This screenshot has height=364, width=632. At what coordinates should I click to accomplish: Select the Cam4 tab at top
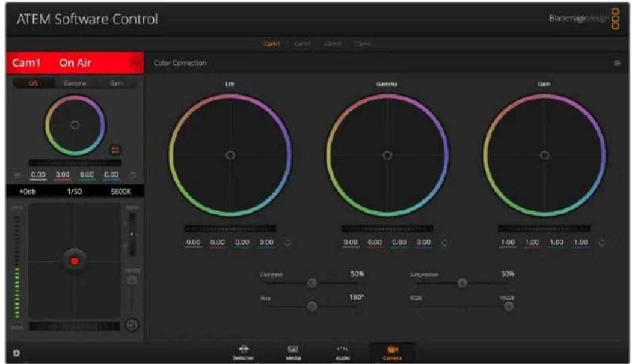363,44
